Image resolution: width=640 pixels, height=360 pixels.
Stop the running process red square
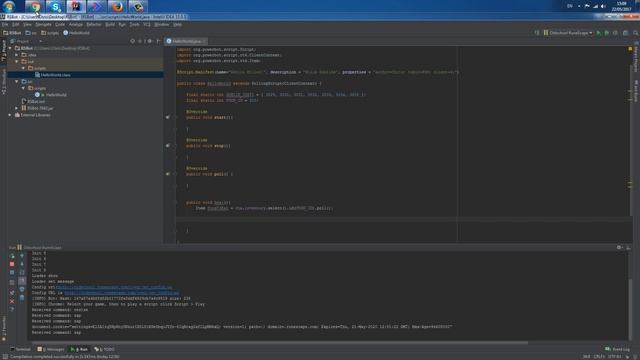tap(12, 264)
